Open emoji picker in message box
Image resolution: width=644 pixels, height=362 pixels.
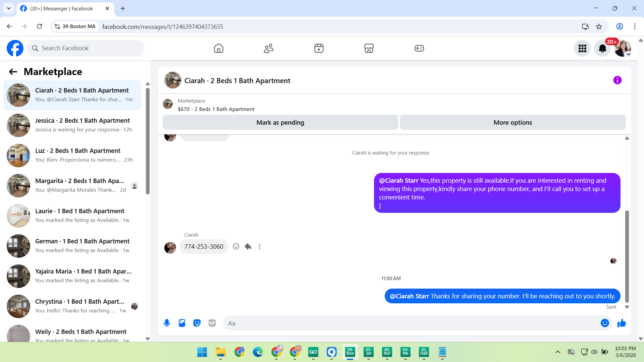tap(605, 323)
